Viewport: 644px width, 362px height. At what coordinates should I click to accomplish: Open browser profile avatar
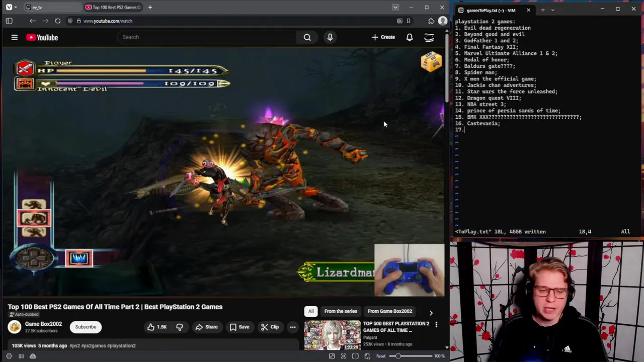pos(443,21)
